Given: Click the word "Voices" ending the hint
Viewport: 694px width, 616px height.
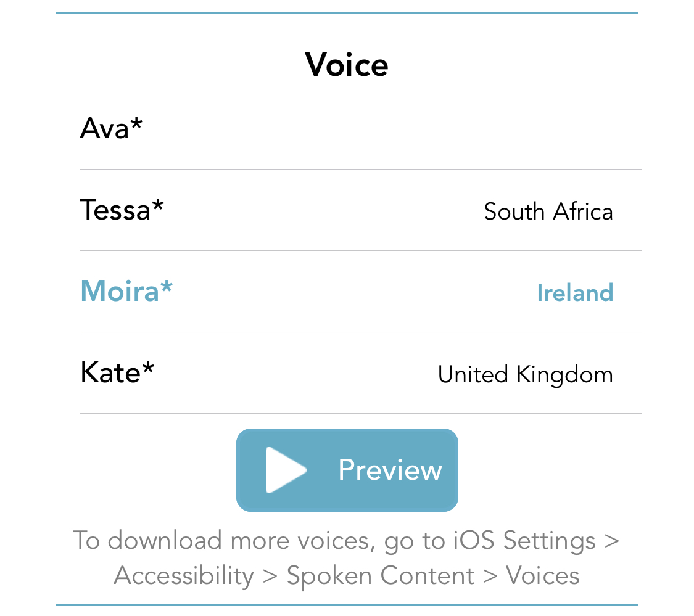Looking at the screenshot, I should 542,576.
